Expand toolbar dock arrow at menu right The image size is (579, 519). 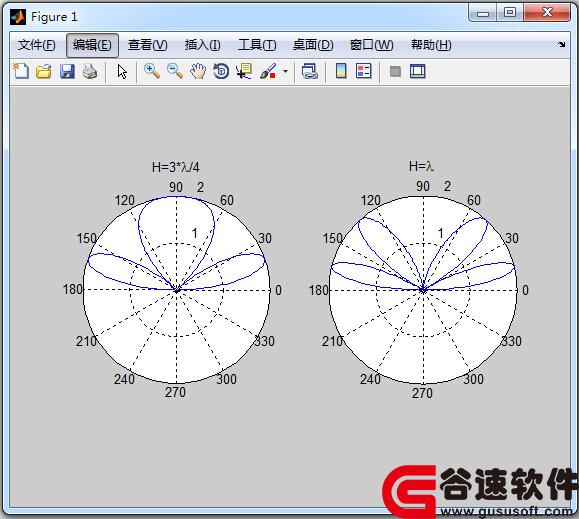point(562,45)
